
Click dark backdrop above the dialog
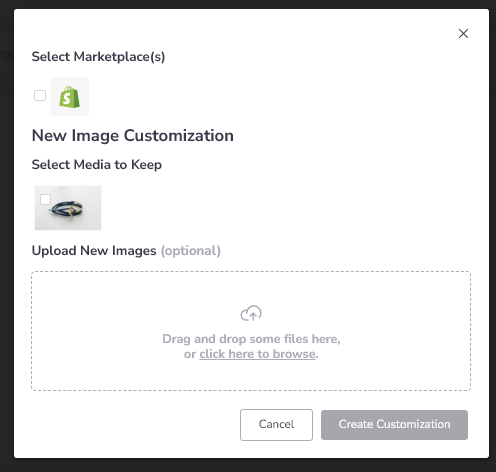[248, 4]
